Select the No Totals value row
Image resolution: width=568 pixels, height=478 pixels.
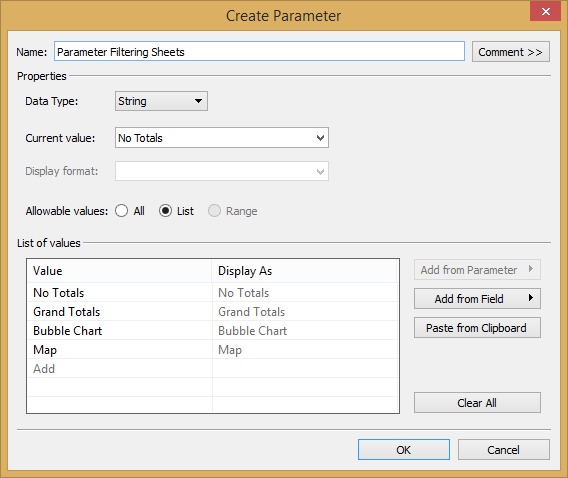[213, 293]
